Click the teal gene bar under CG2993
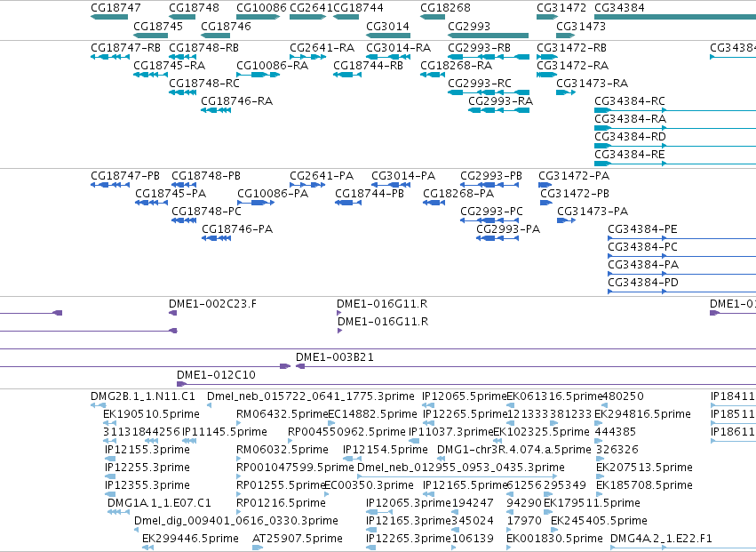 [488, 36]
